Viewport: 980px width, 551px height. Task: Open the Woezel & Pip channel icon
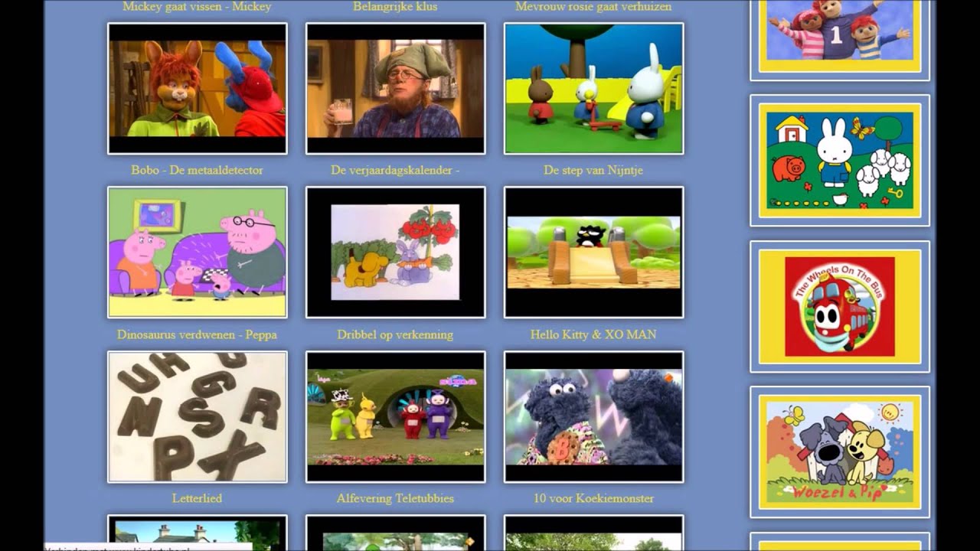point(840,452)
